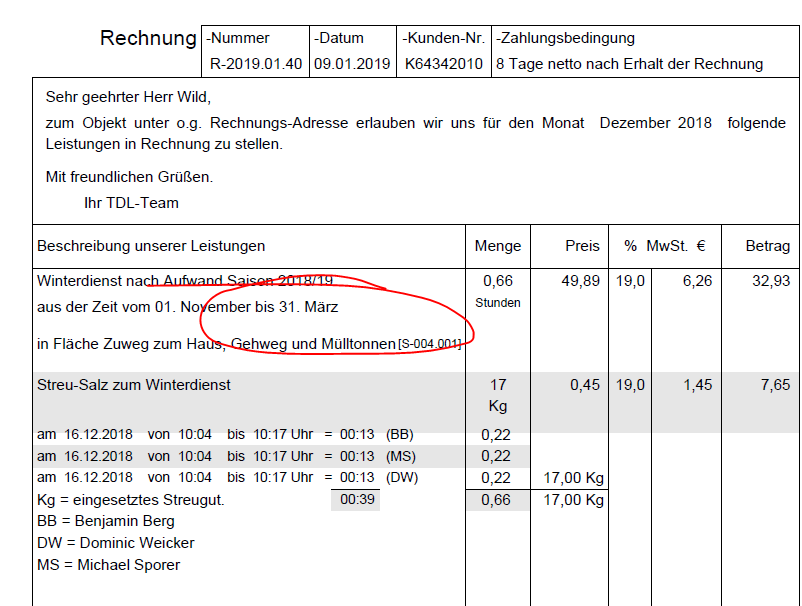Viewport: 802px width, 606px height.
Task: Click the 'Beschreibung unserer Leistungen' column header
Action: point(151,246)
